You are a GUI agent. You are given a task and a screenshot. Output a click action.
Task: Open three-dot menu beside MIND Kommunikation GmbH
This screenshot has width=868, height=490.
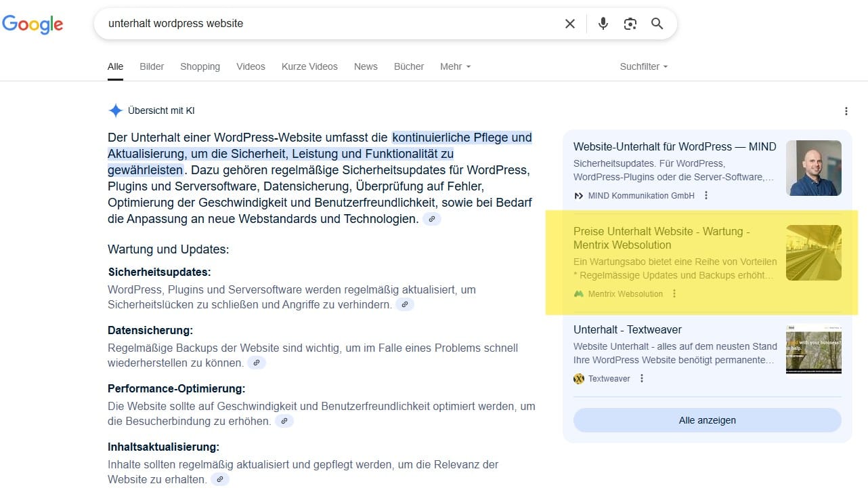(x=706, y=196)
